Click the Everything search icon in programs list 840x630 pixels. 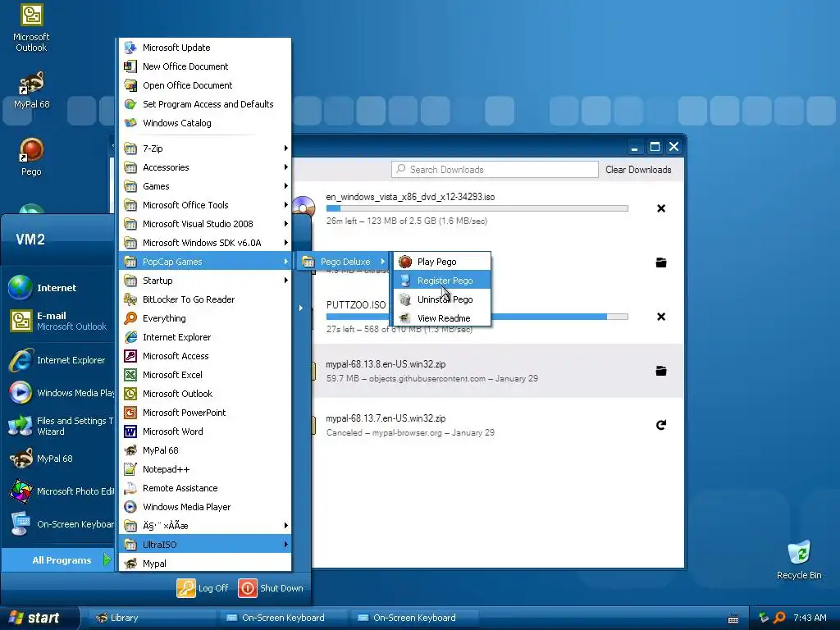point(130,318)
